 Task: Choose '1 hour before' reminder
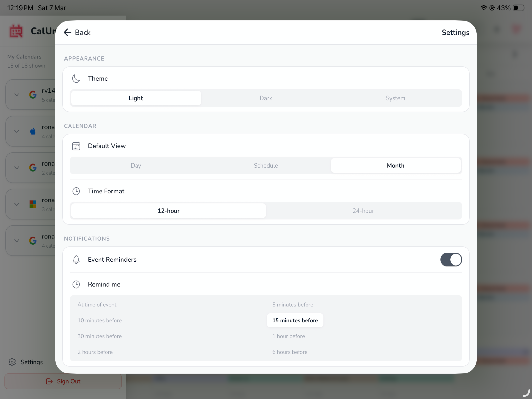coord(289,336)
